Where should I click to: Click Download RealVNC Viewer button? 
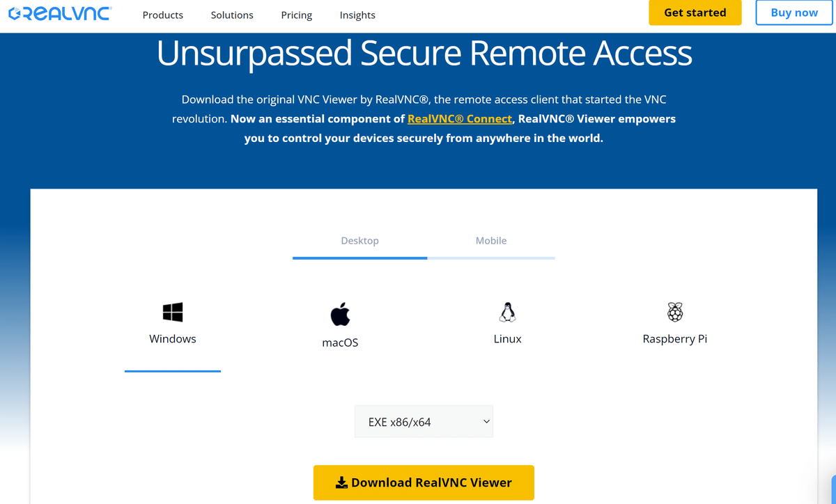(x=424, y=482)
